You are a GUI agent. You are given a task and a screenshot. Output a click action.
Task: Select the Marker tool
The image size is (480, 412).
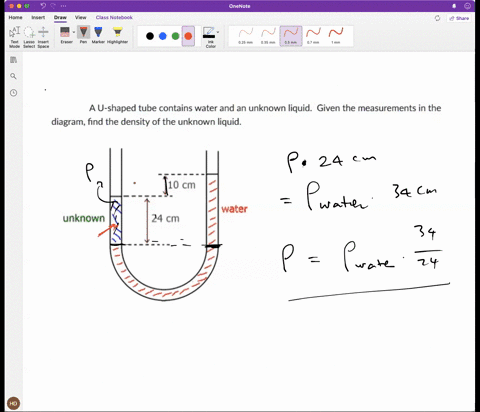(x=98, y=35)
